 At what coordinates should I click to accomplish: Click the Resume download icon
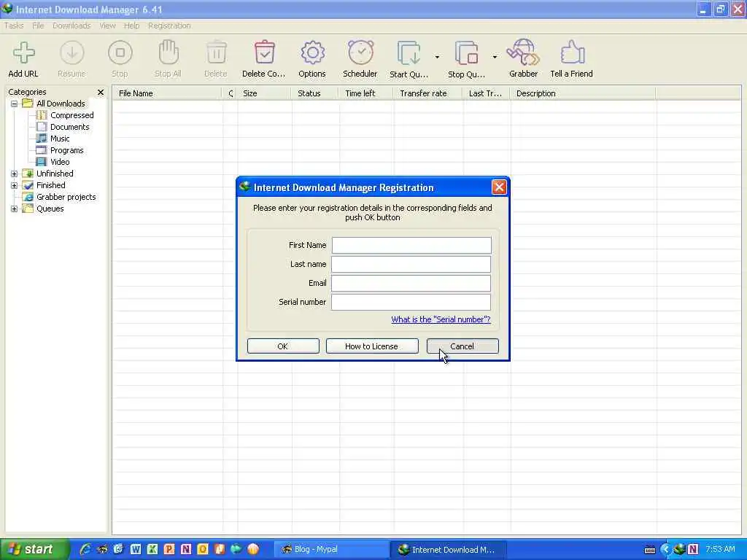pyautogui.click(x=72, y=53)
